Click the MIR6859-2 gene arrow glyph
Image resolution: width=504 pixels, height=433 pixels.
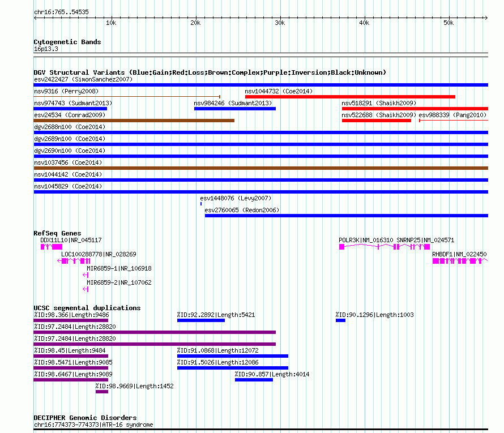(86, 289)
